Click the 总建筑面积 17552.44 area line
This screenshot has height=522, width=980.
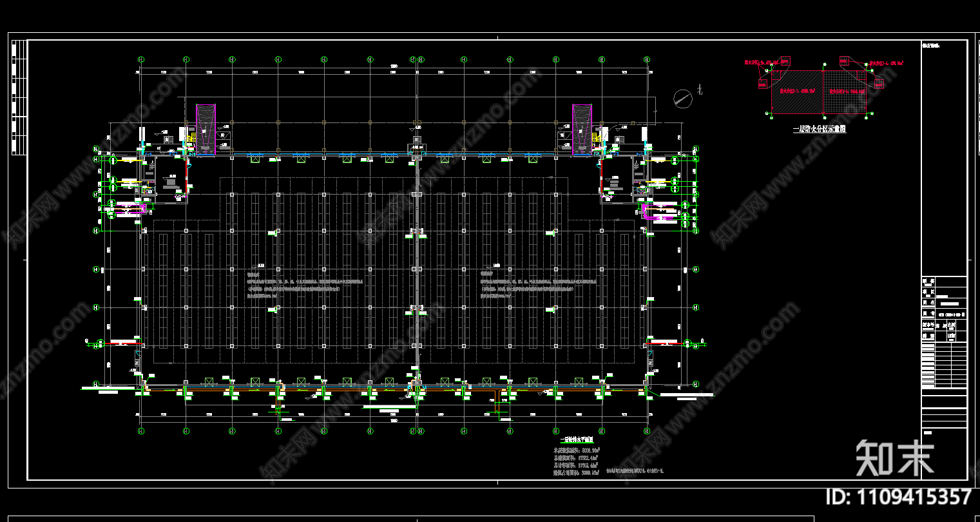577,457
